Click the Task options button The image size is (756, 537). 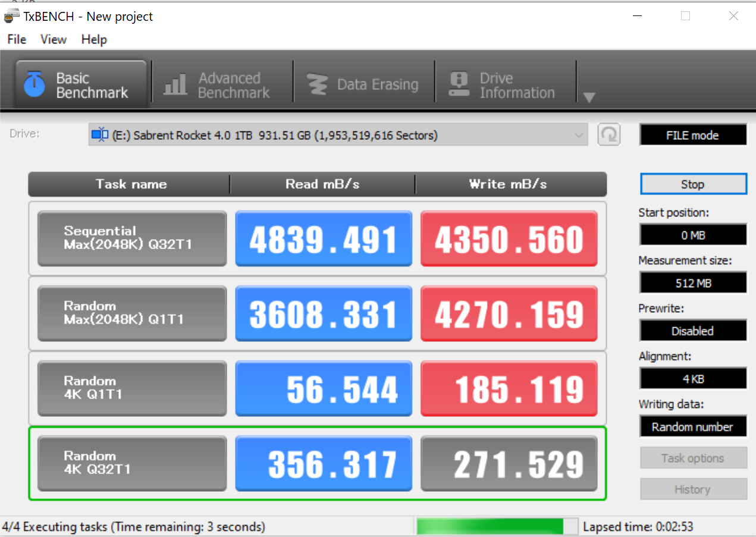(692, 458)
